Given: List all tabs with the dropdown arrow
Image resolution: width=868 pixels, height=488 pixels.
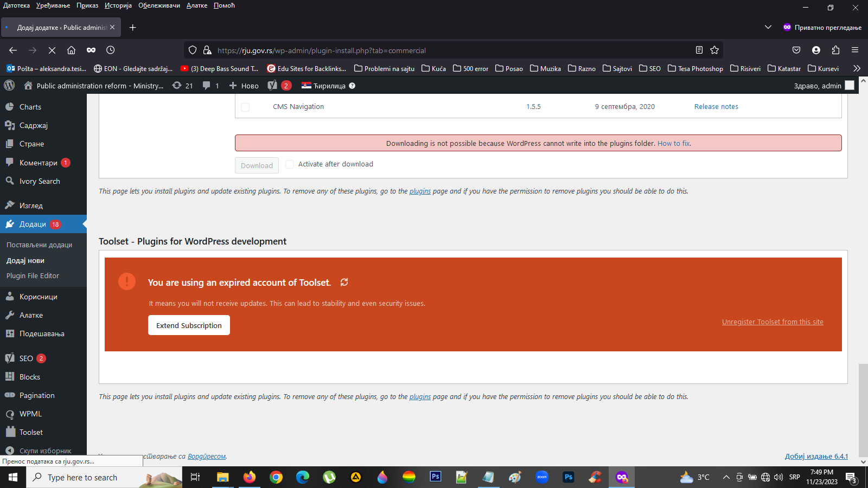Looking at the screenshot, I should (x=768, y=27).
